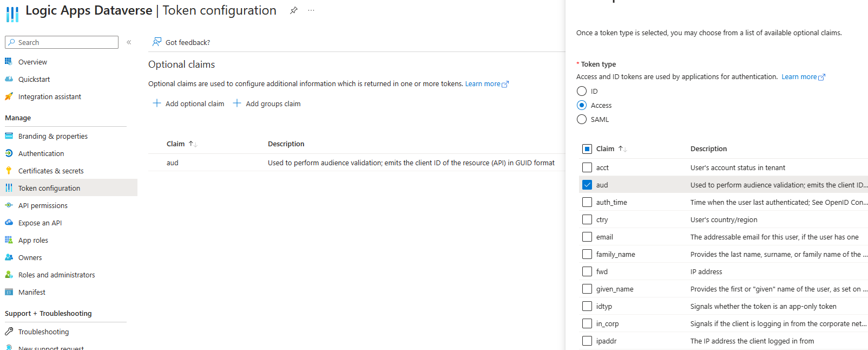868x350 pixels.
Task: Click the API permissions icon
Action: coord(9,205)
